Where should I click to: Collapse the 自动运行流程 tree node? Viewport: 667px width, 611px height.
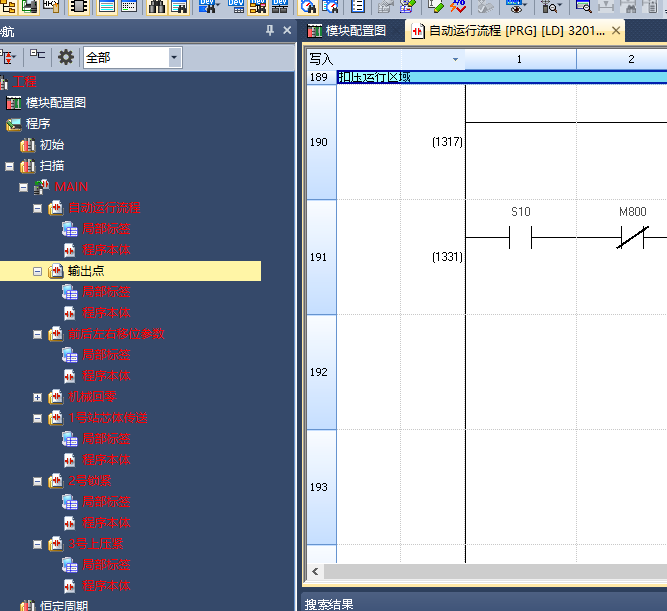coord(38,208)
